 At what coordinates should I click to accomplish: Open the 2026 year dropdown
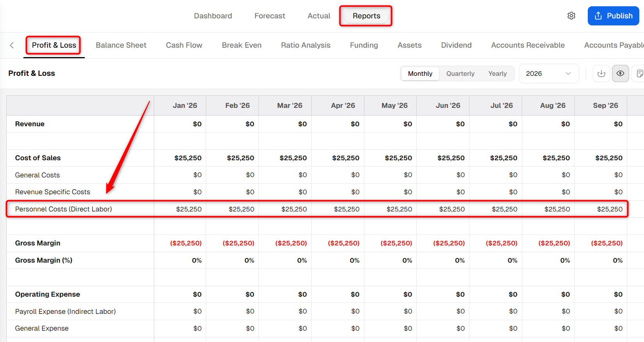pos(549,73)
